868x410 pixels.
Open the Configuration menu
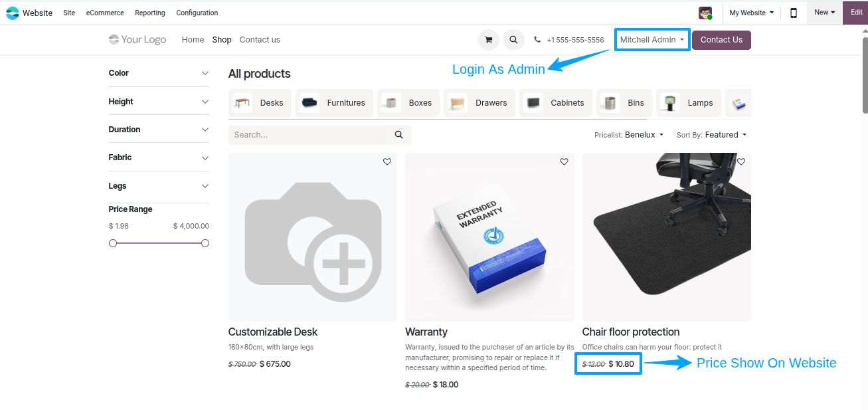point(197,13)
